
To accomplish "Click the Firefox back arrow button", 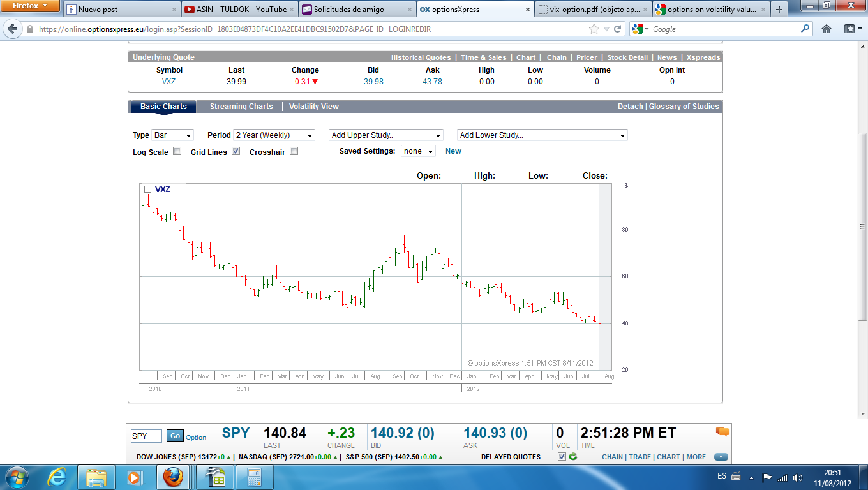I will pyautogui.click(x=12, y=29).
